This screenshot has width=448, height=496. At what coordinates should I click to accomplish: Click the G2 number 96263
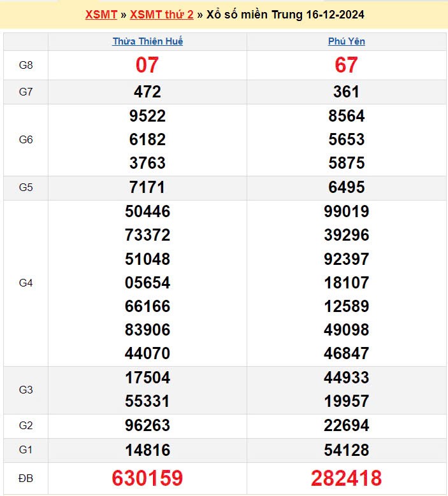click(147, 425)
